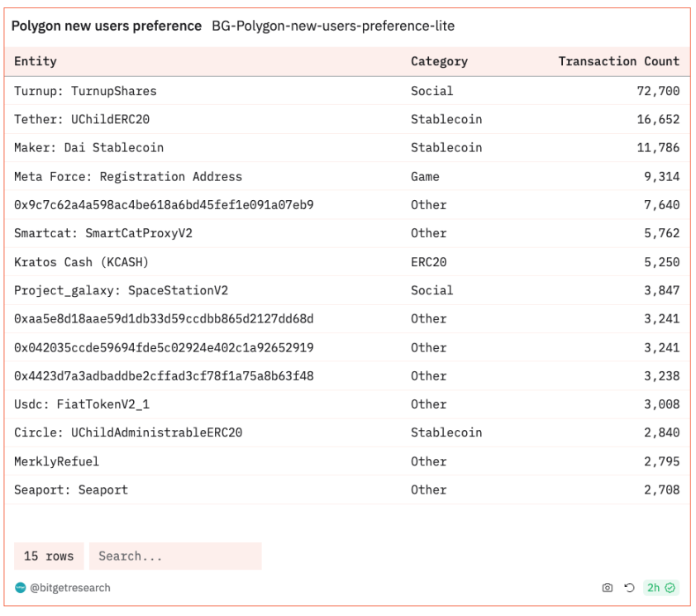Click the Maker: Dai Stablecoin entry
The height and width of the screenshot is (616, 696).
click(x=88, y=148)
